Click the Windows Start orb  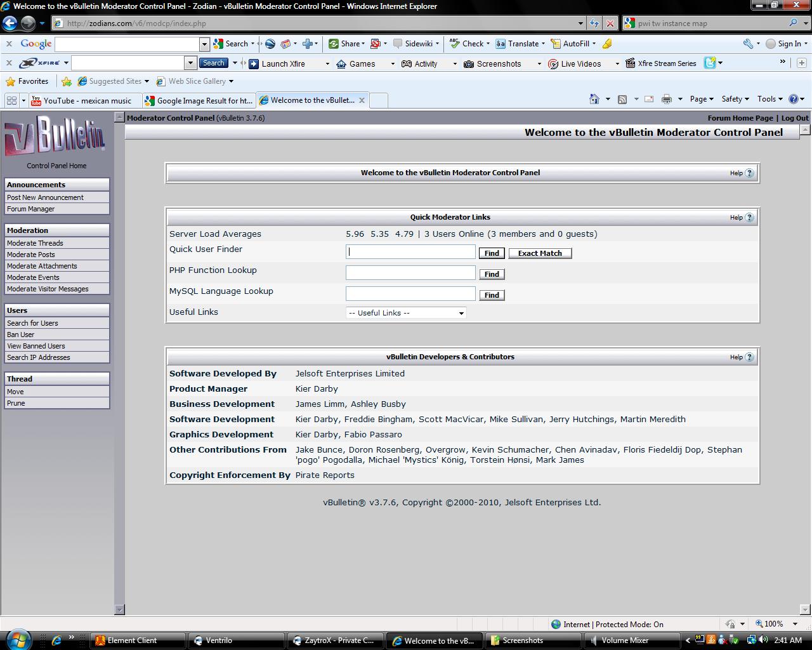[x=17, y=639]
